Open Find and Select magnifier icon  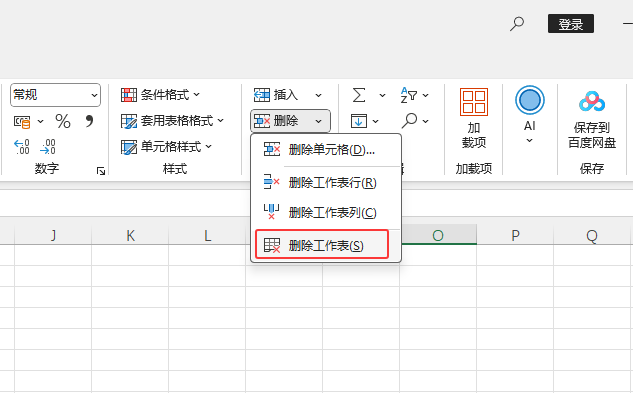[x=409, y=120]
